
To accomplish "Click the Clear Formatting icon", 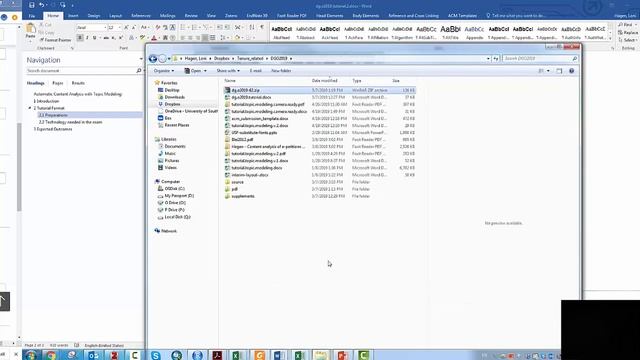I will click(158, 27).
